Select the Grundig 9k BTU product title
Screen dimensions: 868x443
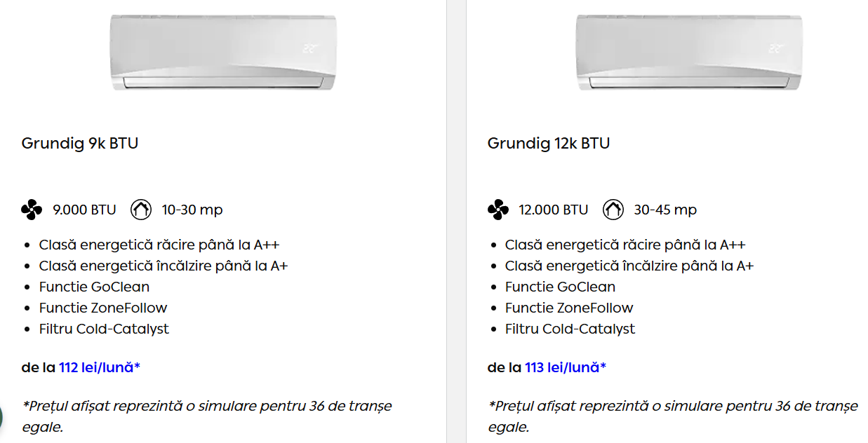coord(80,143)
